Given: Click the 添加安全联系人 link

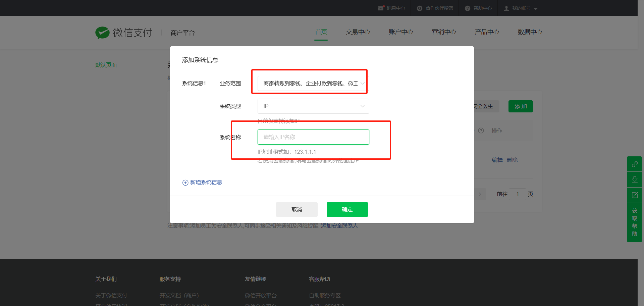Looking at the screenshot, I should (339, 226).
